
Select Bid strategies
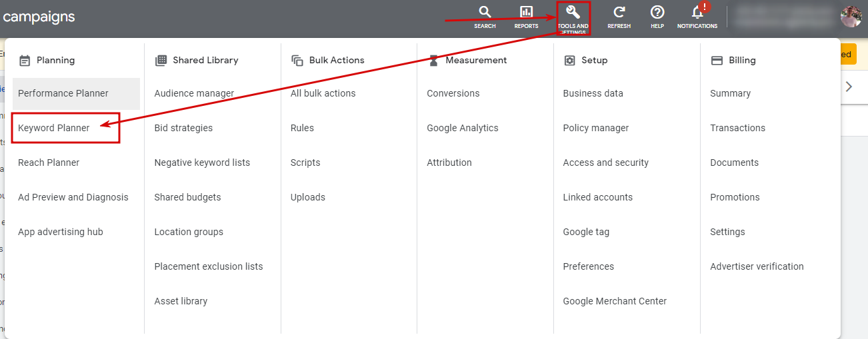(183, 128)
